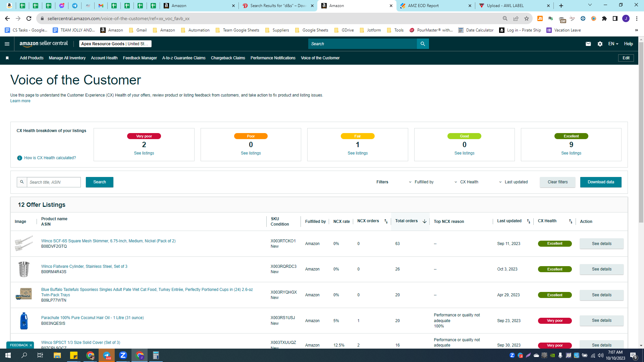Open Windows taskbar search

pyautogui.click(x=24, y=355)
